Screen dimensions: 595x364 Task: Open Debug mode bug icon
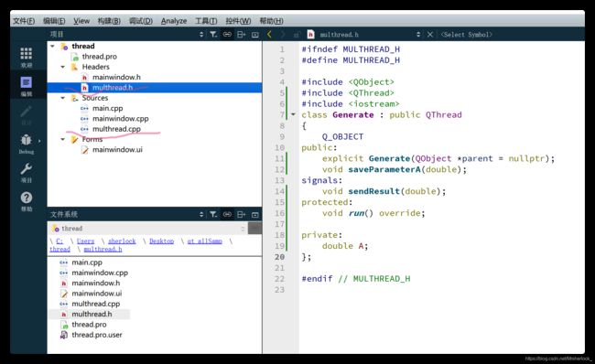[x=27, y=140]
